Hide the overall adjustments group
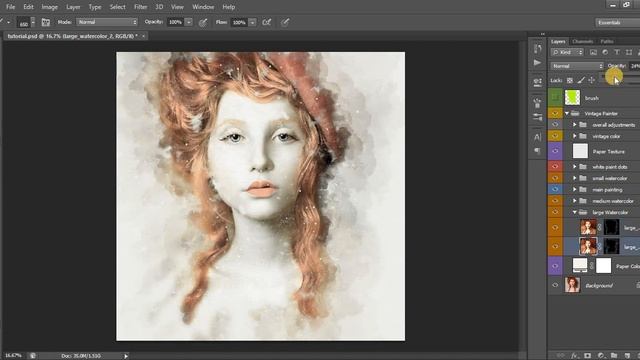Screen dimensions: 640x360 coord(555,125)
